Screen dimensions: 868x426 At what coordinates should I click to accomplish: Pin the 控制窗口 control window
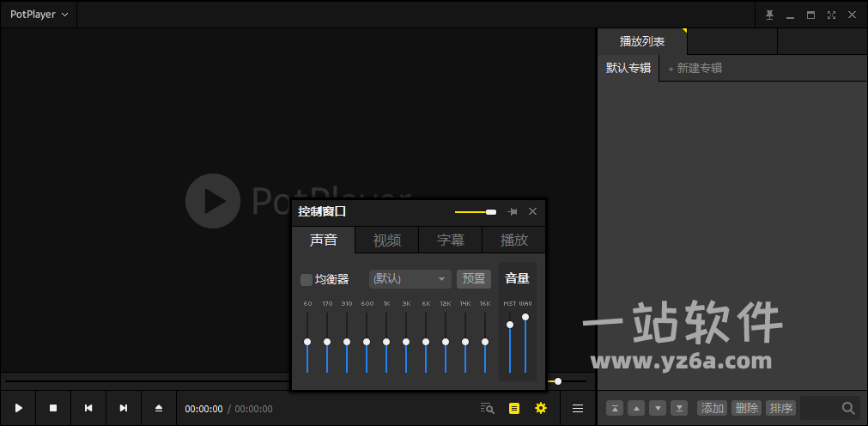(x=513, y=211)
